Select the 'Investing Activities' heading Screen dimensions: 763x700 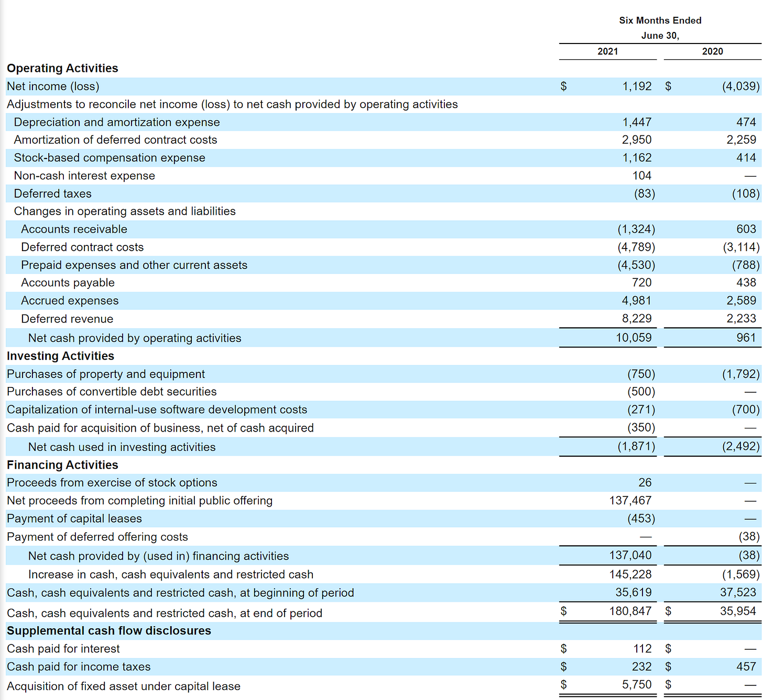point(60,356)
